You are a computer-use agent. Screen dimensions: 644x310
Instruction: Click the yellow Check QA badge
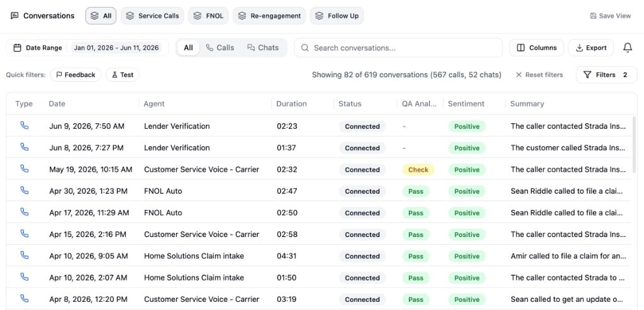pyautogui.click(x=418, y=170)
